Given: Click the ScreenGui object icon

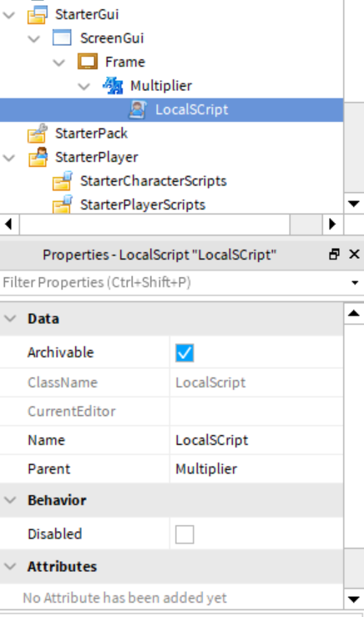Looking at the screenshot, I should coord(62,38).
